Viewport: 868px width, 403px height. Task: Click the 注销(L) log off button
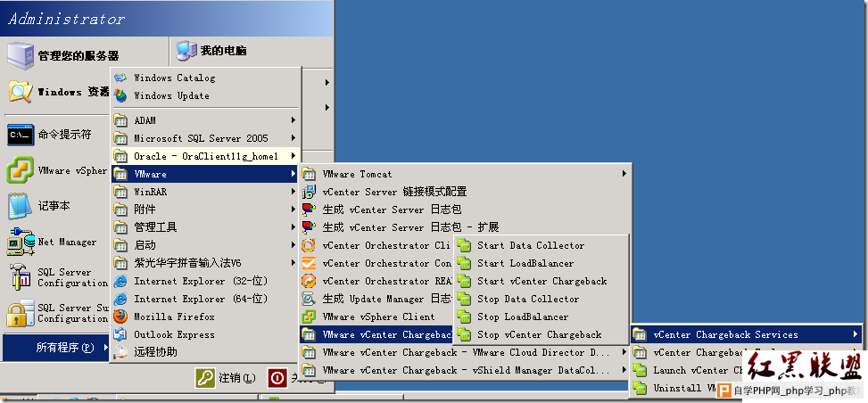[226, 378]
